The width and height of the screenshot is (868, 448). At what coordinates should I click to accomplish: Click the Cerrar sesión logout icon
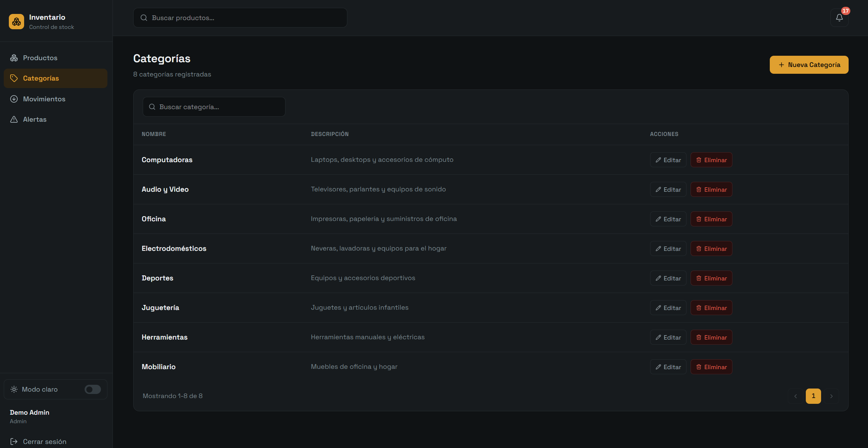14,442
